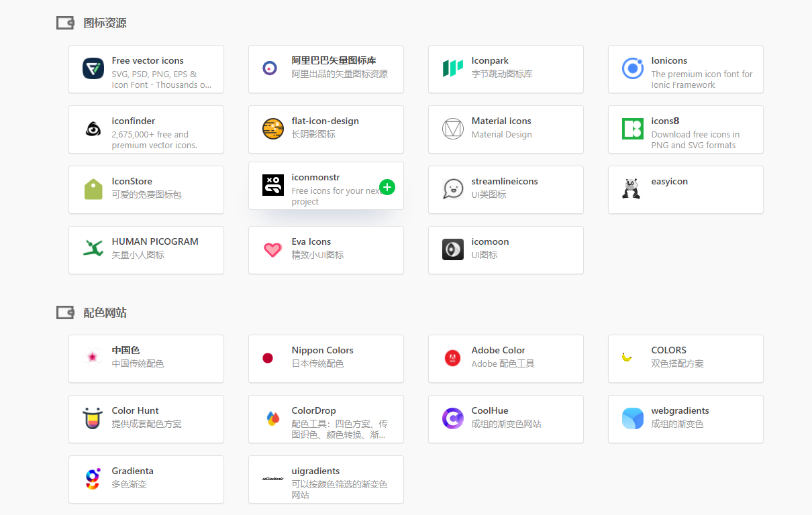Click the text 字节跳动图标库
The width and height of the screenshot is (812, 515).
[502, 74]
